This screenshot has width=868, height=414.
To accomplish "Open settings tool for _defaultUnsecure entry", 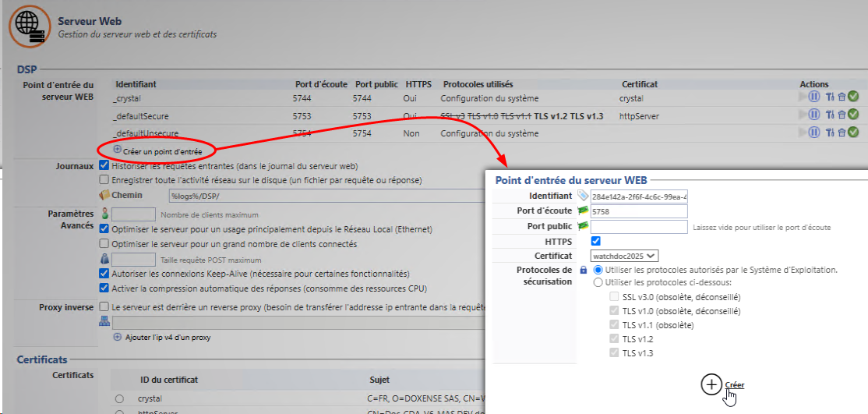I will pos(831,133).
